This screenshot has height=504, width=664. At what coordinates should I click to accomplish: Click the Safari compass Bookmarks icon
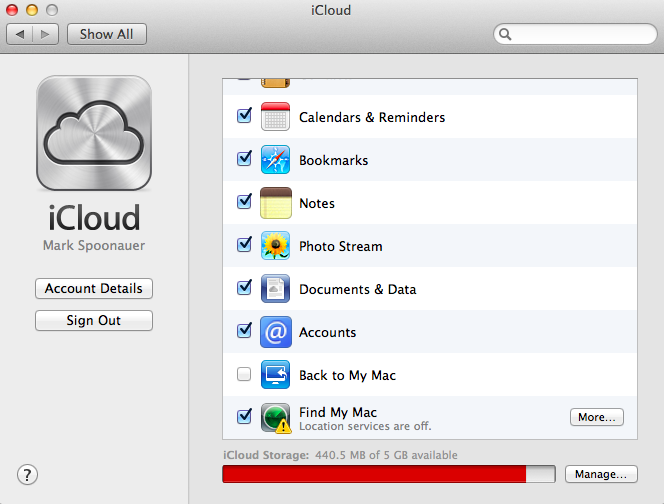(275, 160)
